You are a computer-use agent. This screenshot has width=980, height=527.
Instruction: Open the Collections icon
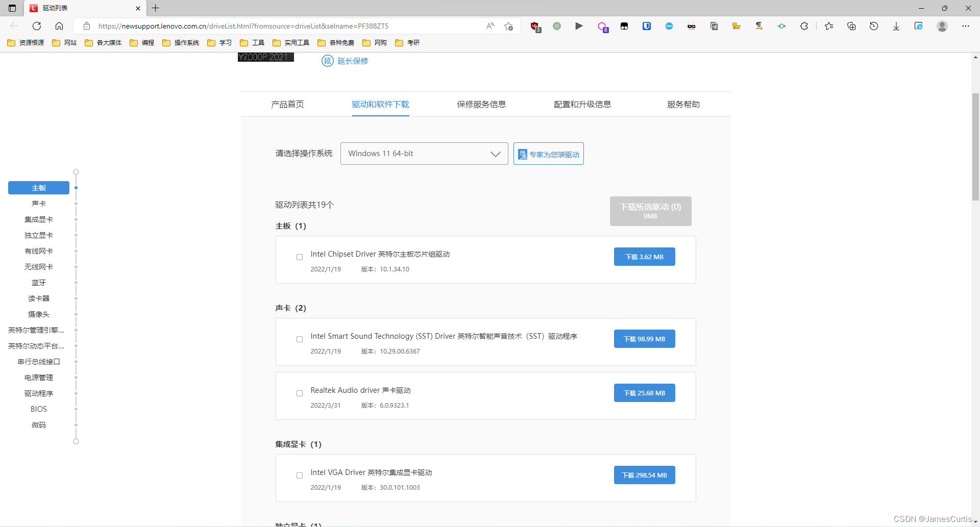click(x=851, y=26)
